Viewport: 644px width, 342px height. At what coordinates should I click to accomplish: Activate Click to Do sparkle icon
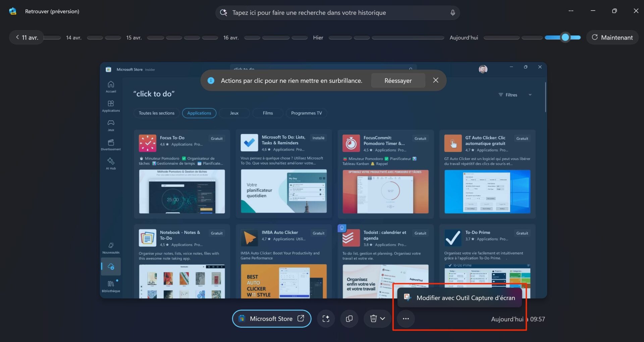click(x=326, y=319)
